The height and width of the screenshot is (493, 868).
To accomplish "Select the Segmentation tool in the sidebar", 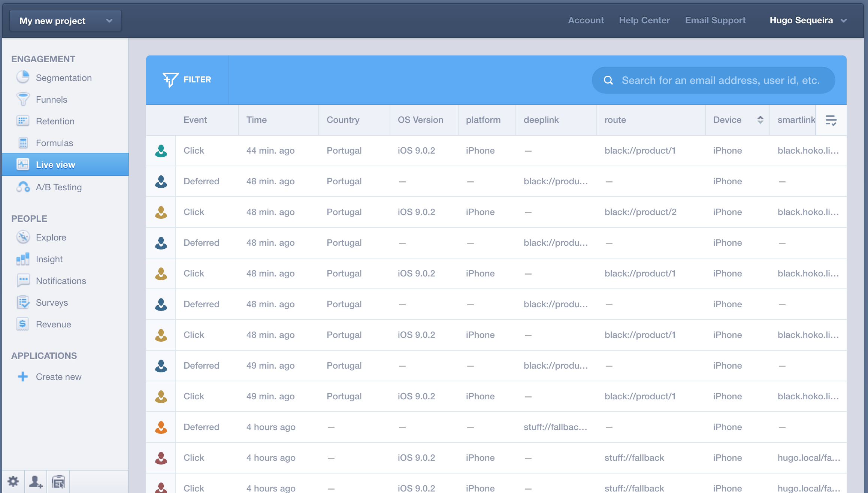I will coord(64,78).
